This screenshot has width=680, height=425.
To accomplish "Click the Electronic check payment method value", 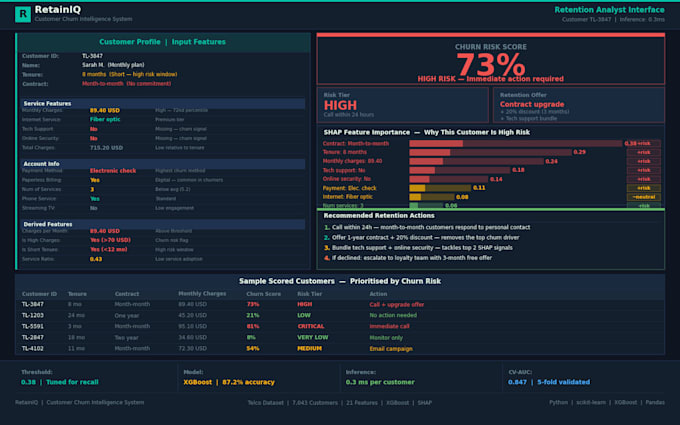I will click(x=113, y=171).
